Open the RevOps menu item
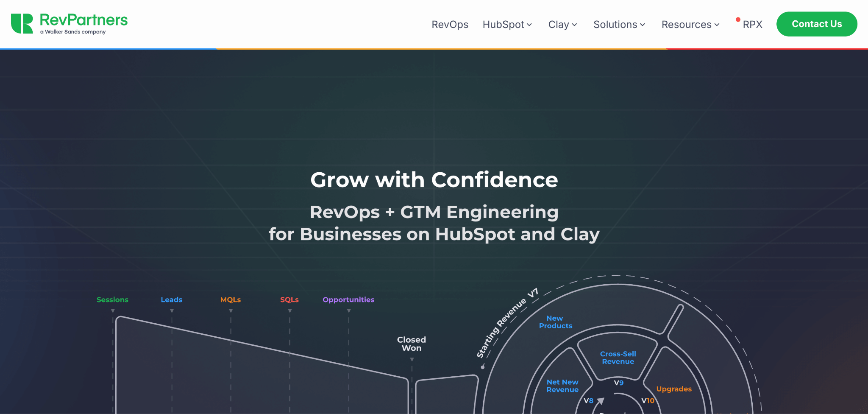Screen dimensions: 868x414 450,25
